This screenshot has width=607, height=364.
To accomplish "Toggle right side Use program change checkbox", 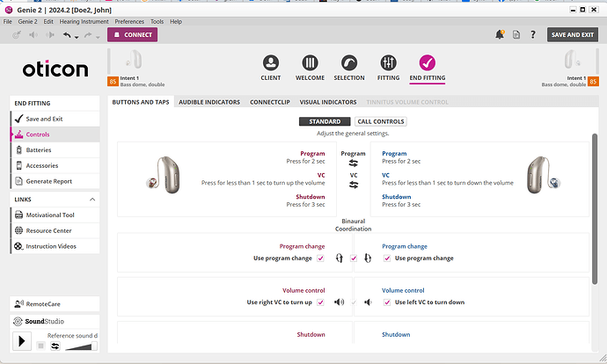I will (x=320, y=258).
